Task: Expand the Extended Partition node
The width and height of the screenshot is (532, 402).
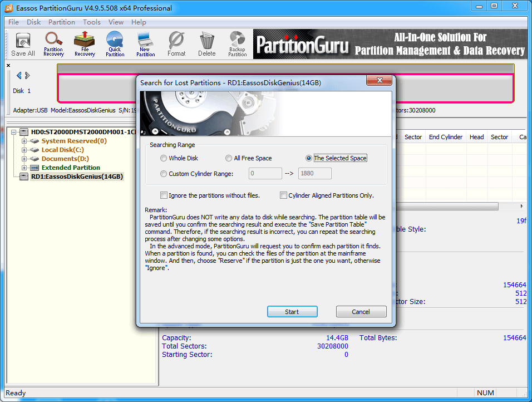Action: (24, 168)
